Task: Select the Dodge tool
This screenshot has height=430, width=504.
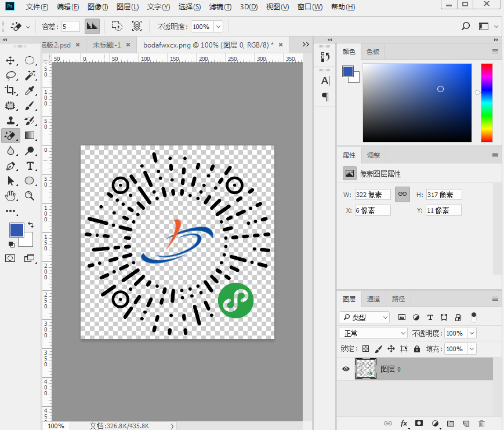Action: coord(30,151)
